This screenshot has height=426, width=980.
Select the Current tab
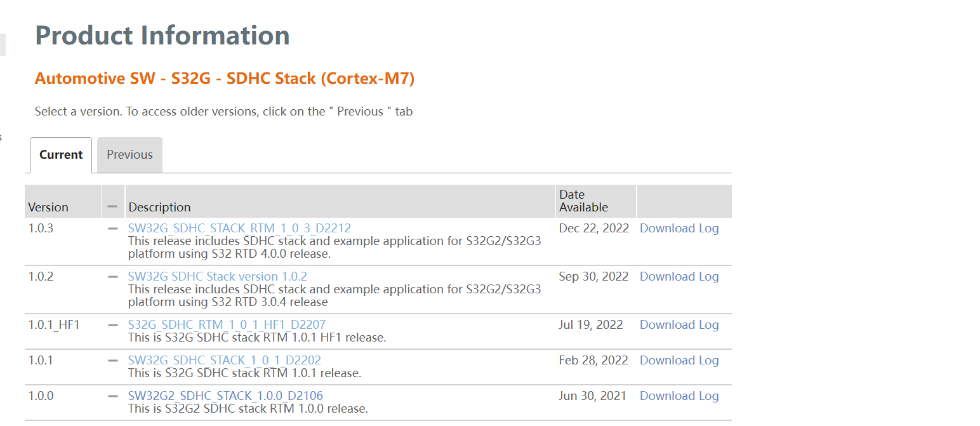pyautogui.click(x=61, y=155)
